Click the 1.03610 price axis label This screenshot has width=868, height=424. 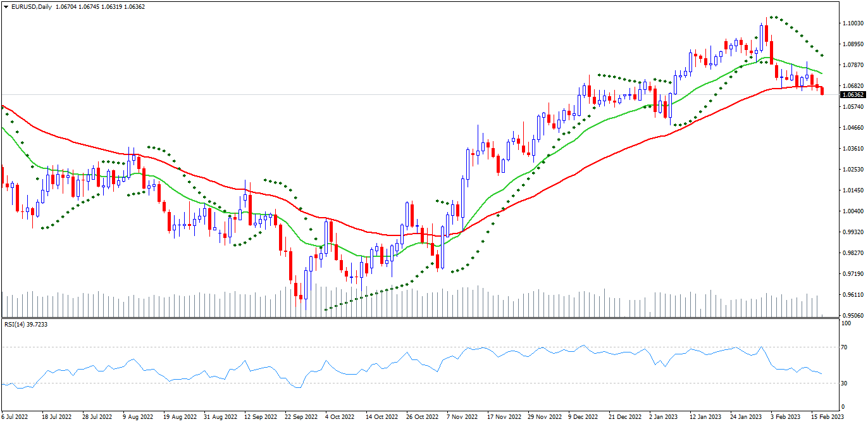(x=853, y=149)
